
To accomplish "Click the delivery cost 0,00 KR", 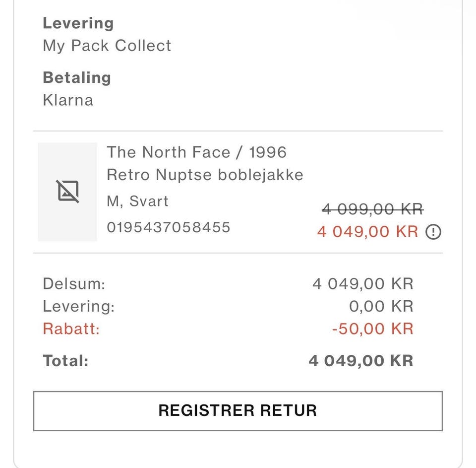I will pyautogui.click(x=381, y=306).
